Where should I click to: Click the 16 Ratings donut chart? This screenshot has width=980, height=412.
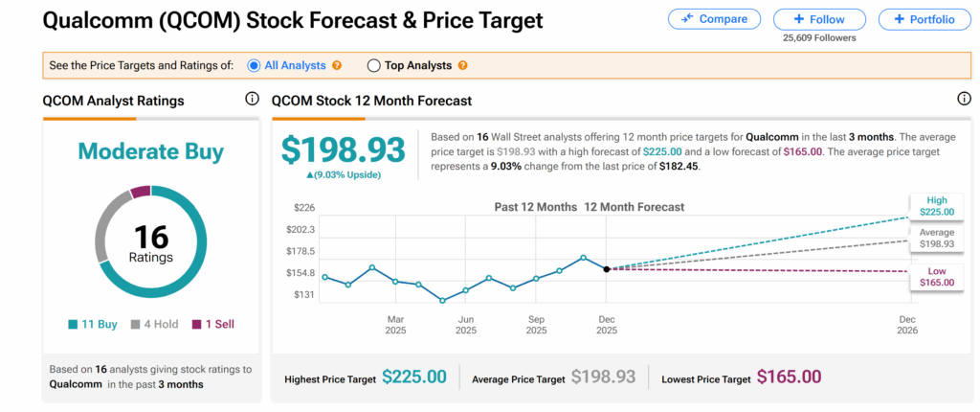tap(151, 240)
